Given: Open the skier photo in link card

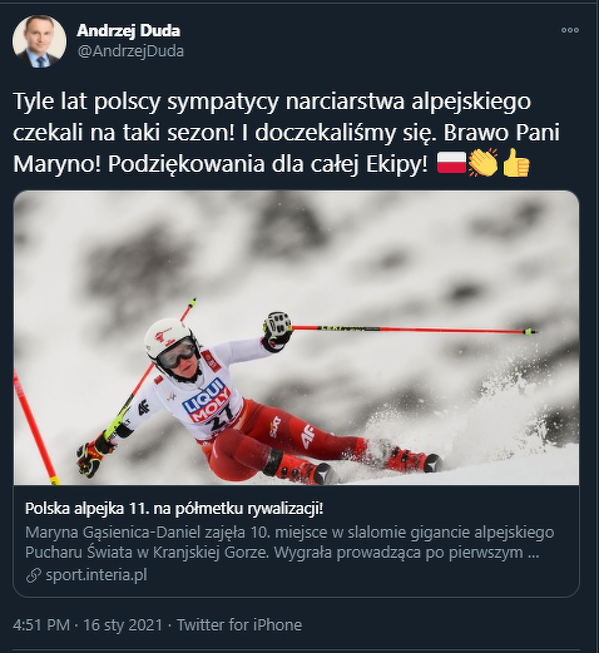Looking at the screenshot, I should pyautogui.click(x=296, y=338).
